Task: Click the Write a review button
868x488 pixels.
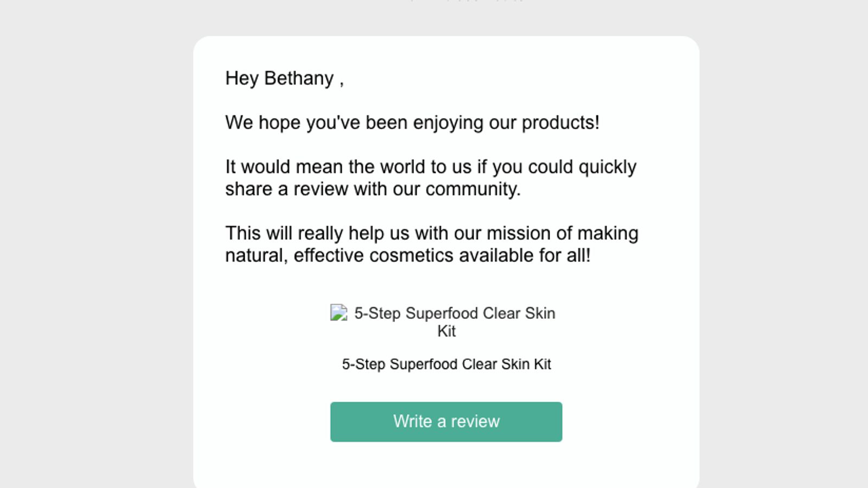Action: coord(446,421)
